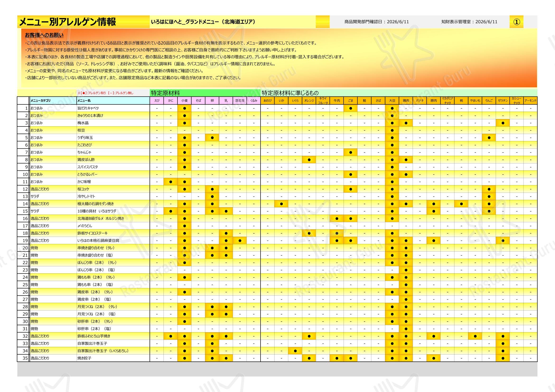Select menu name 鶏皮ぽん酢
555x392 pixels.
[x=86, y=160]
